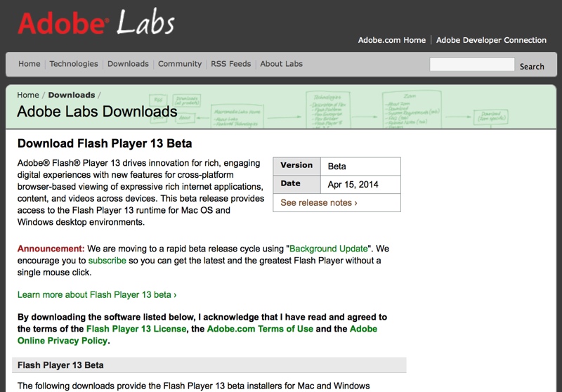The image size is (562, 392).
Task: Click the 'Flash Player 13 Beta' section header
Action: [x=209, y=365]
